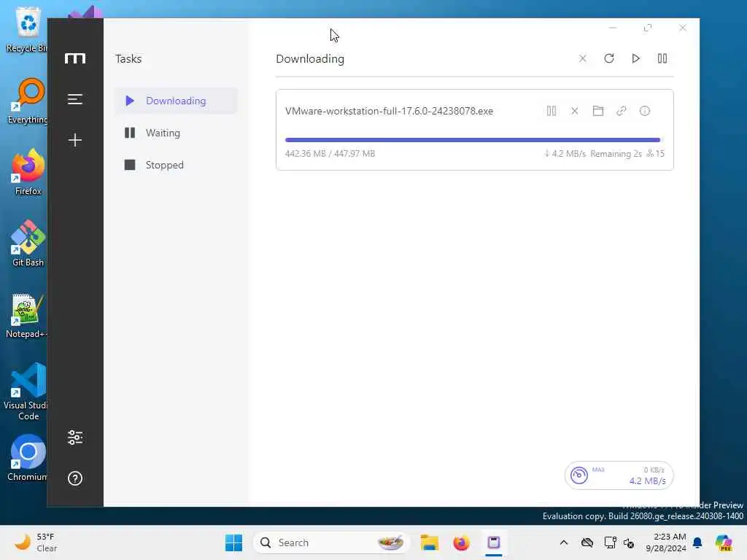
Task: Select the Firefox desktop shortcut
Action: [x=28, y=171]
